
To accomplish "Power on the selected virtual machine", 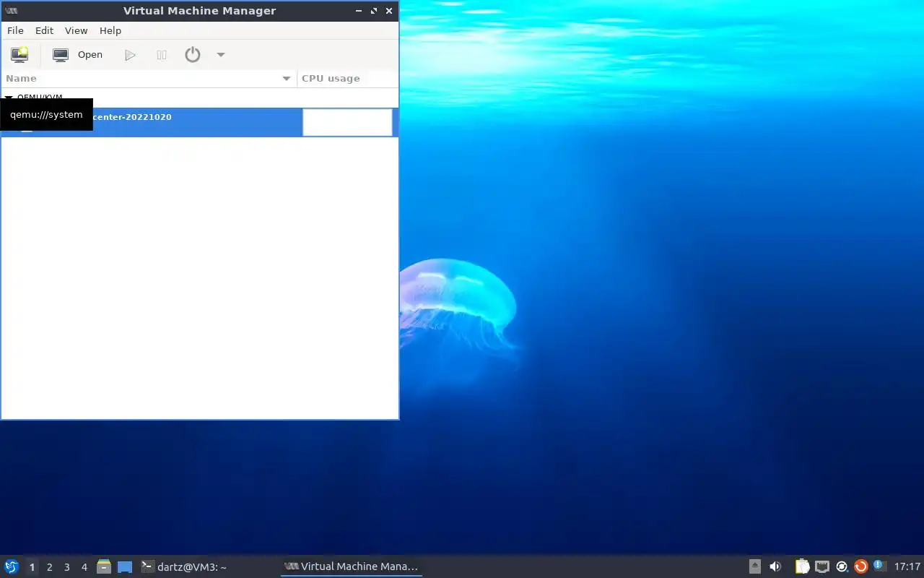I will (130, 55).
